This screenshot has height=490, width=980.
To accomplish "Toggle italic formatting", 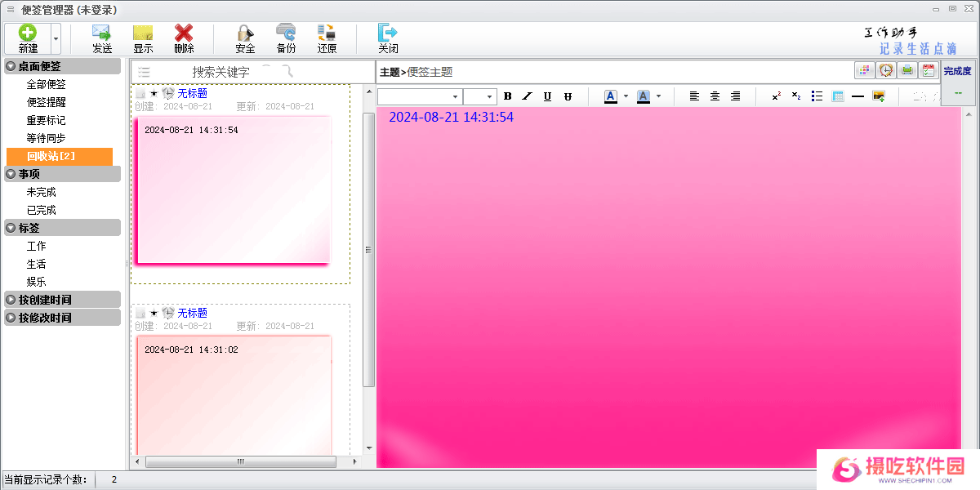I will (x=527, y=96).
